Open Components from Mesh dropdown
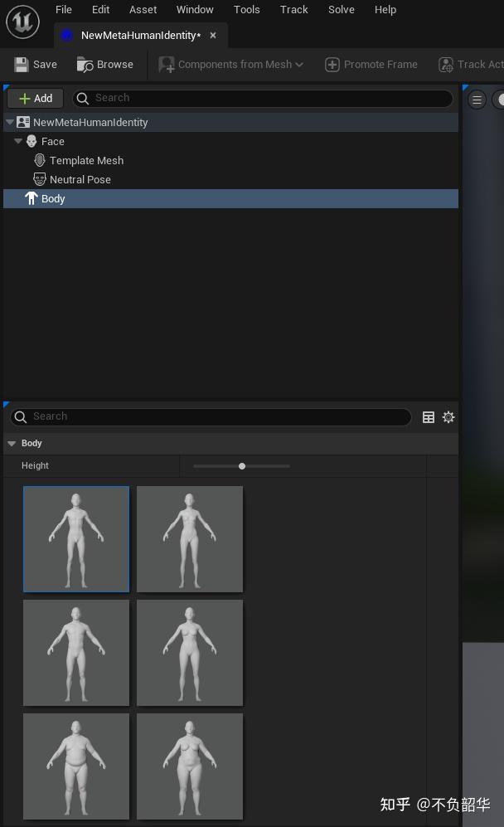The image size is (504, 827). [231, 65]
